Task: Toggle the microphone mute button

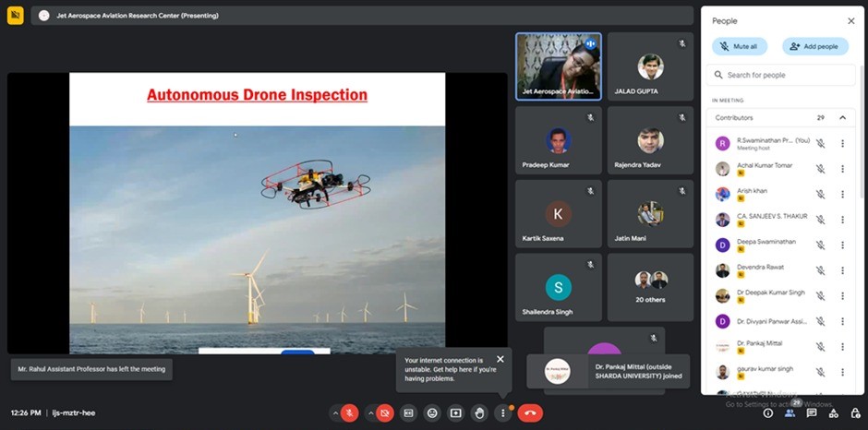Action: tap(350, 412)
